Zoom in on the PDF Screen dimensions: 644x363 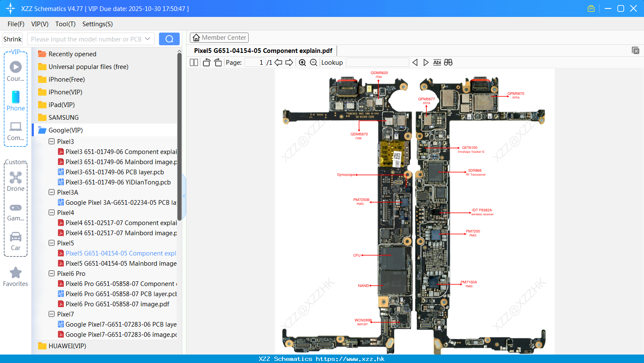302,62
